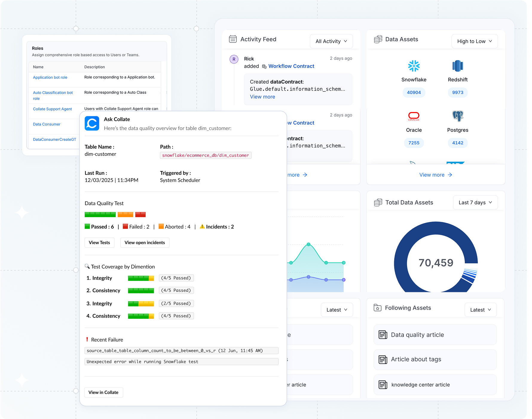The height and width of the screenshot is (419, 532).
Task: Click the Data Quality Test status bar
Action: [x=115, y=214]
